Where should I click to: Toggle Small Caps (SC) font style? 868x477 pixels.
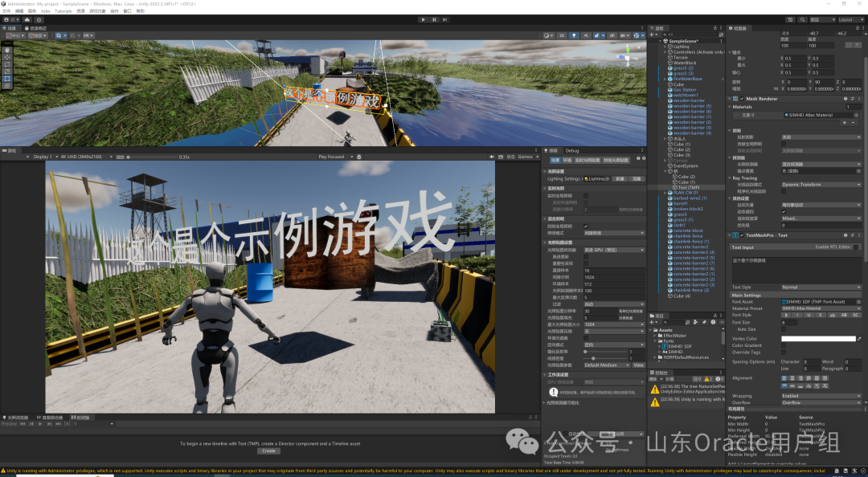[x=856, y=315]
